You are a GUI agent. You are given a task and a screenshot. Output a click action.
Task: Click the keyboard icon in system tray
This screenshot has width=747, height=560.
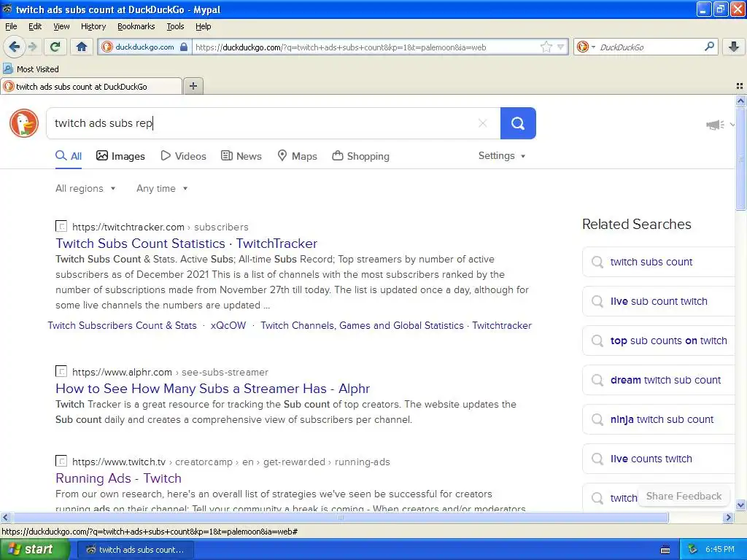point(665,550)
